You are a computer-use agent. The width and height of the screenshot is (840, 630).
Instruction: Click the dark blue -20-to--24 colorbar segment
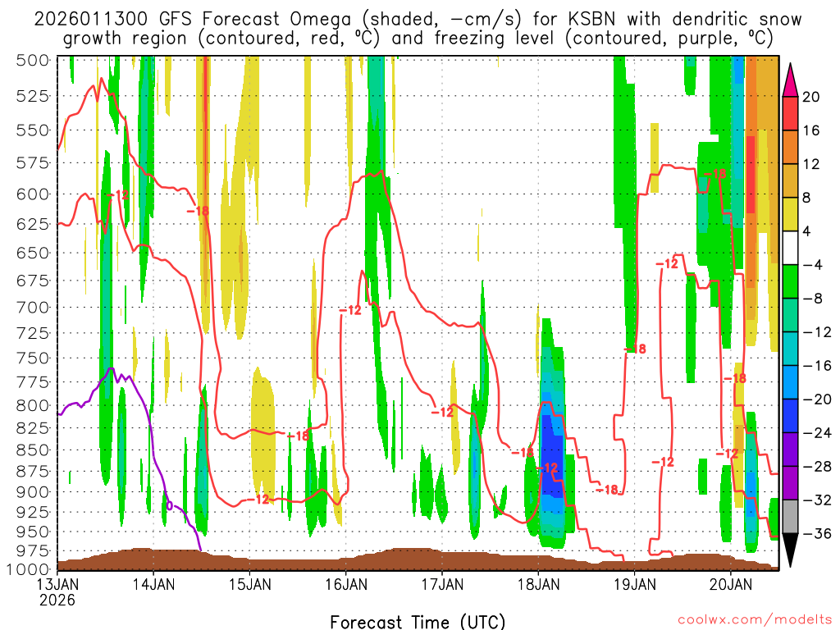pos(790,416)
